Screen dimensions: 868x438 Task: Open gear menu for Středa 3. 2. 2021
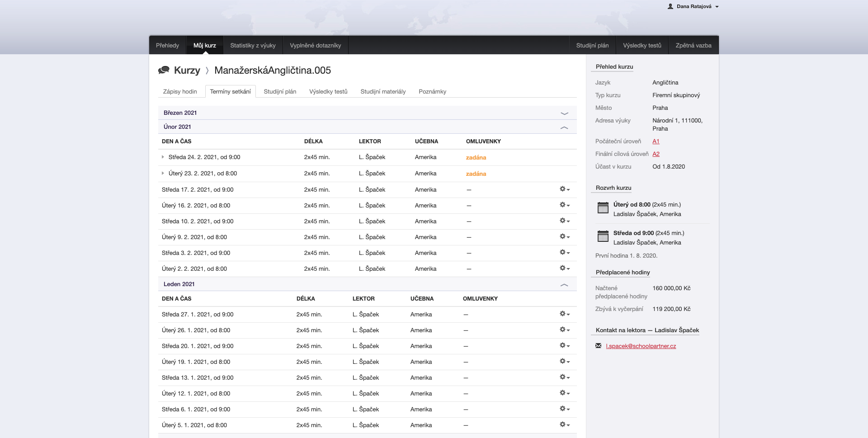point(565,253)
